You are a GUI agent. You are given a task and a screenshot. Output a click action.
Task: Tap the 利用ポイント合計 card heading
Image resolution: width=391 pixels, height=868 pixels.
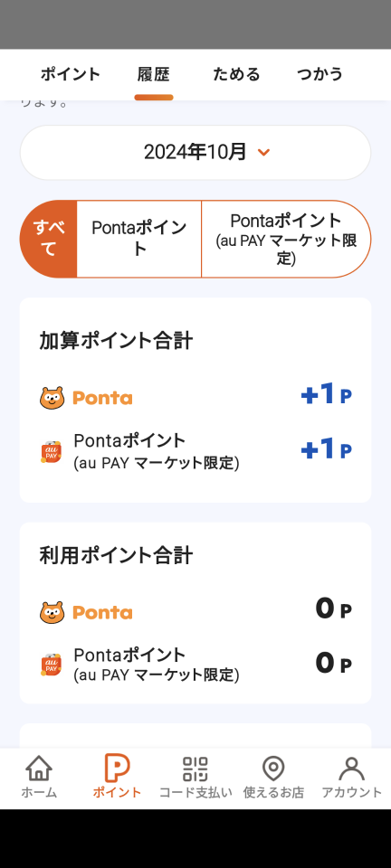[116, 555]
